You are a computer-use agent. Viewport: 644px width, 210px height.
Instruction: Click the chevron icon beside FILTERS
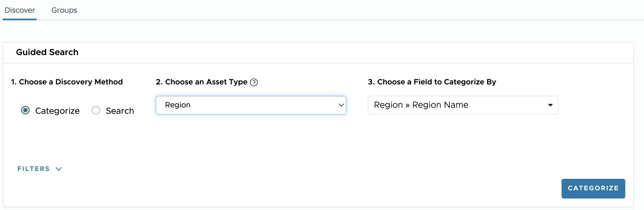point(59,169)
